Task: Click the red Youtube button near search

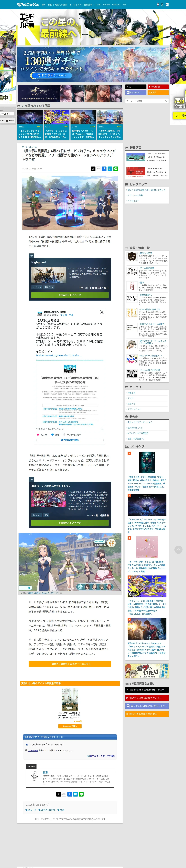Action: (158, 87)
